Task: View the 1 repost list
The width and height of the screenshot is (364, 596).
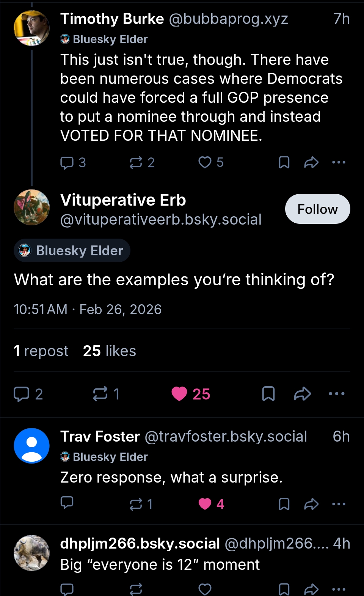Action: point(41,351)
